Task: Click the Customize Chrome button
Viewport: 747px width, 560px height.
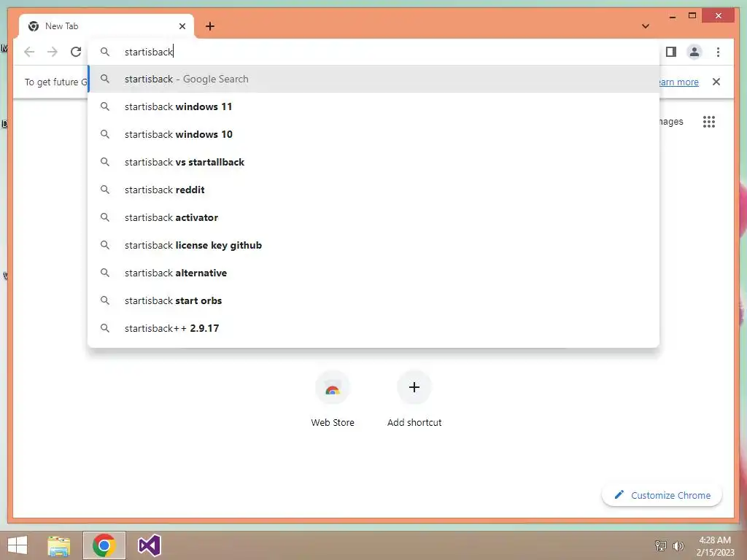Action: click(x=662, y=495)
